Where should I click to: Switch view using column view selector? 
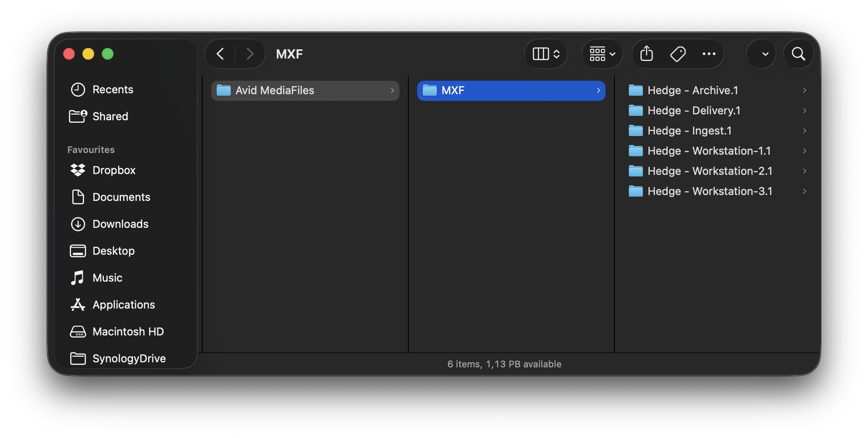(546, 54)
